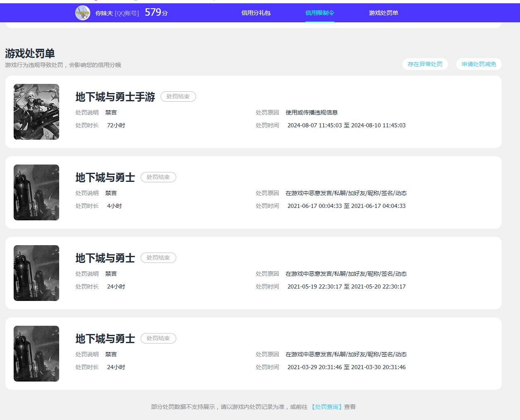The image size is (520, 420).
Task: Click 24小时 duration on the 2021-03-29 card
Action: point(116,367)
